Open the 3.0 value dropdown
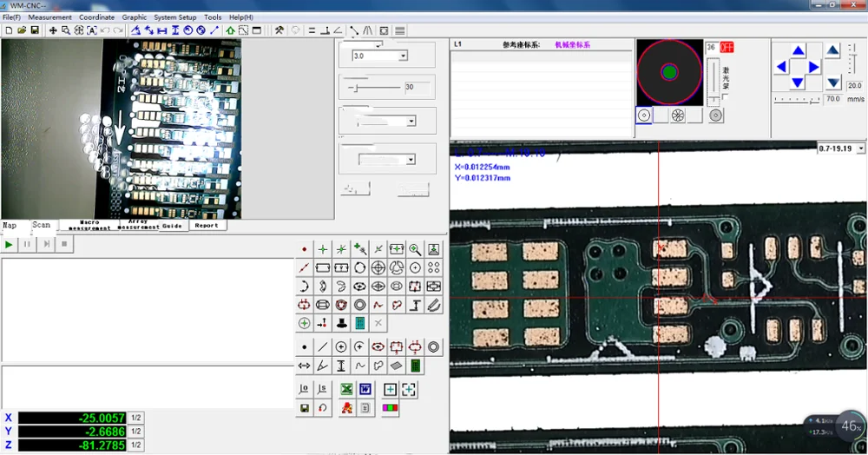The width and height of the screenshot is (868, 455). click(x=403, y=56)
